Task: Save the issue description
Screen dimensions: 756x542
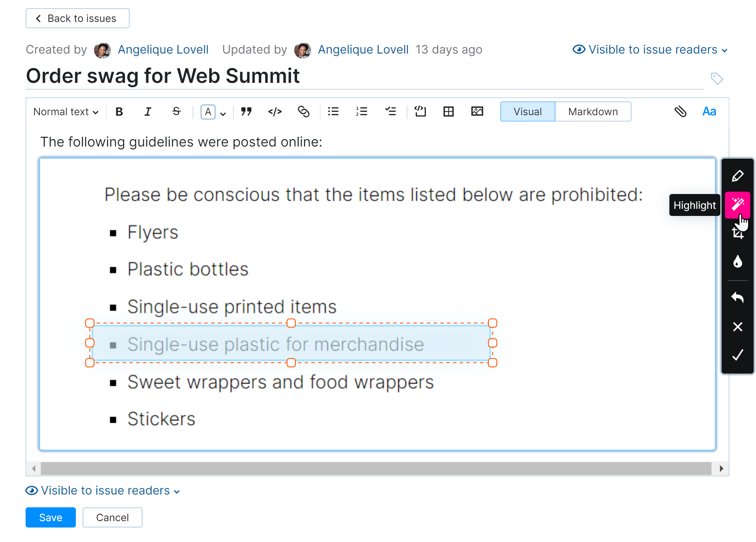Action: 51,517
